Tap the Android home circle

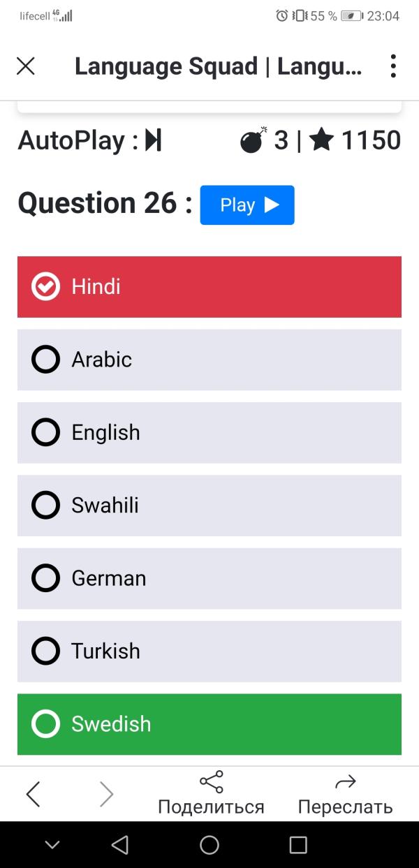point(209,845)
